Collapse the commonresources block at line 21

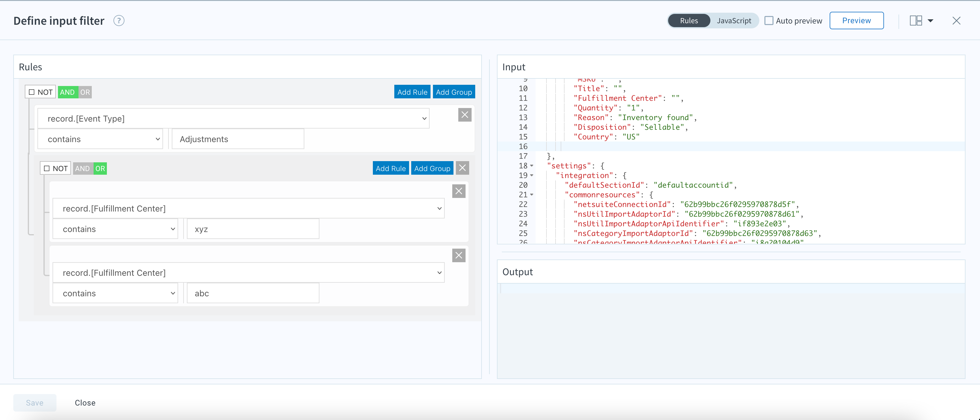pos(532,195)
